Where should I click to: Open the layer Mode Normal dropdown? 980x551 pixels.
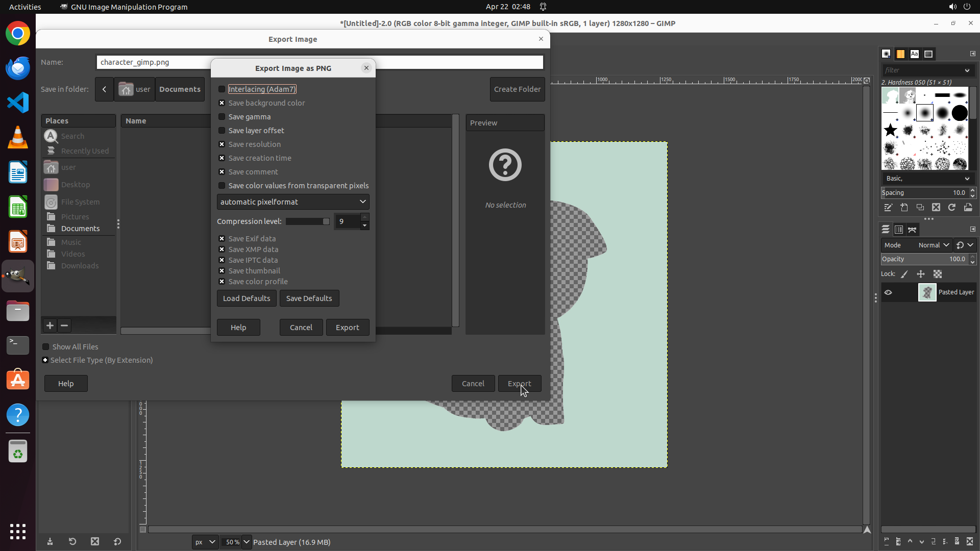[x=933, y=245]
